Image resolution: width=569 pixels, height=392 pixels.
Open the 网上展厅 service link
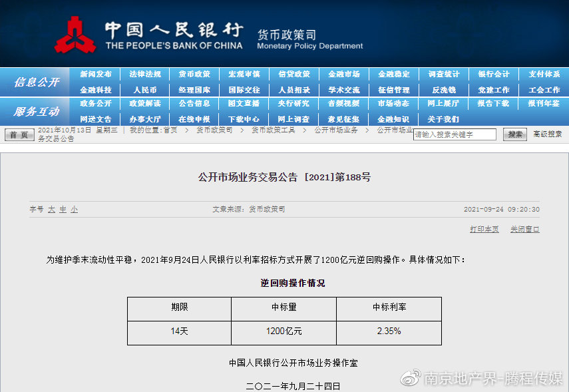443,103
